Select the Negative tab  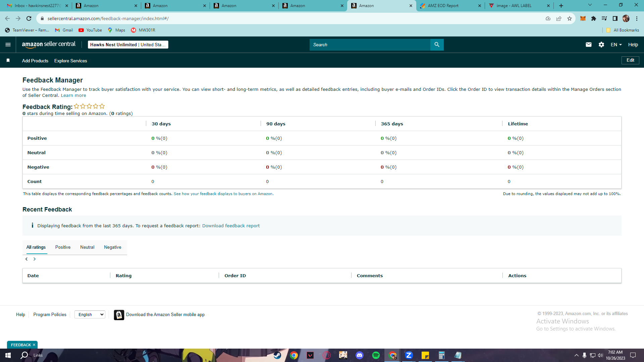pos(112,247)
